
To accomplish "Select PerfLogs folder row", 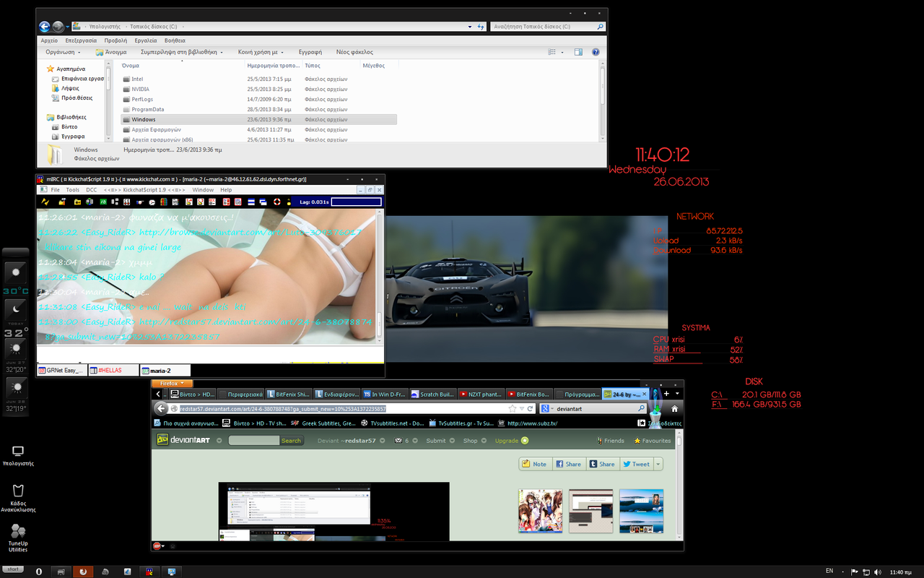I will tap(258, 99).
